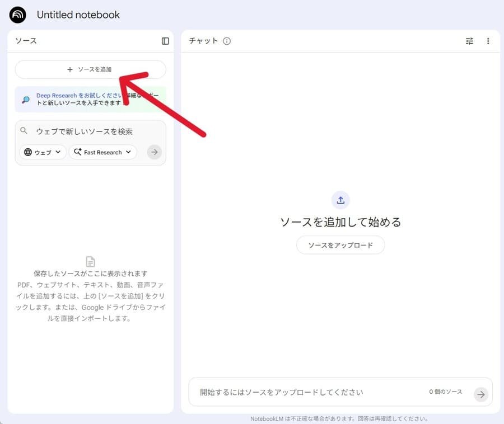This screenshot has width=504, height=424.
Task: Click the send arrow in the chat input
Action: pos(480,394)
